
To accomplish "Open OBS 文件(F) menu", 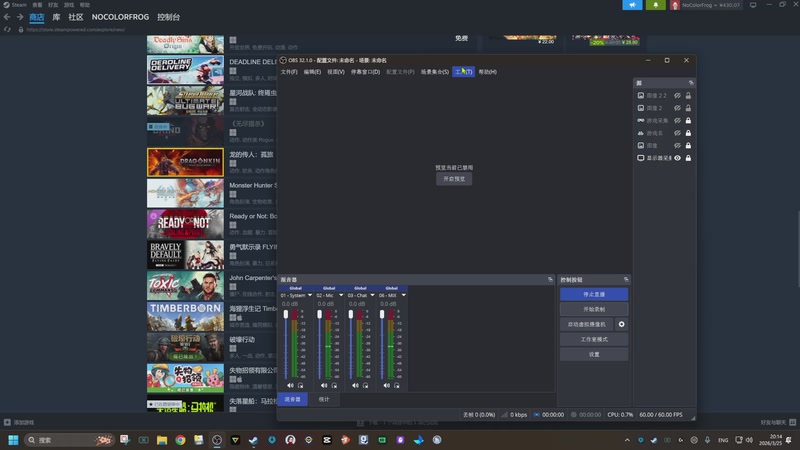I will click(289, 72).
